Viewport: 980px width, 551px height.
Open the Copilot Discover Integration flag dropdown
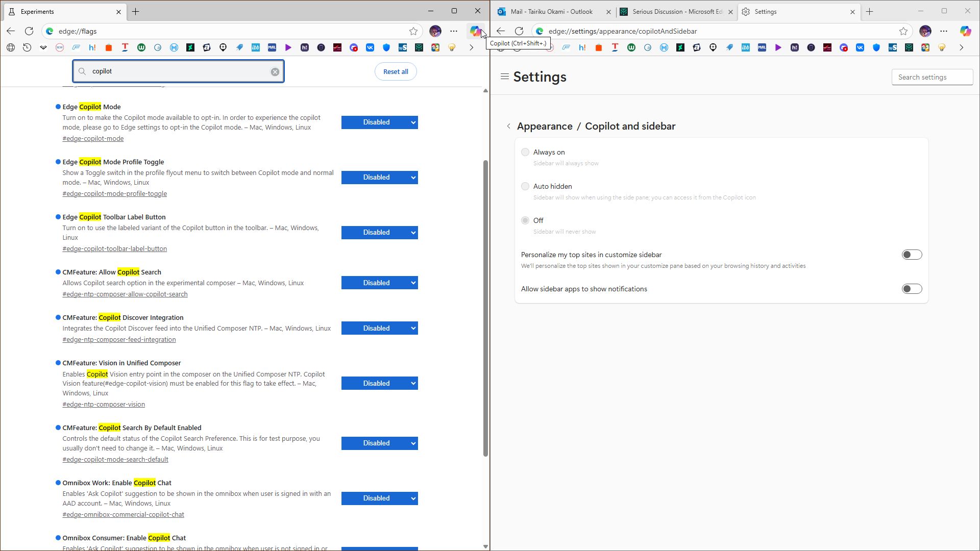tap(380, 328)
